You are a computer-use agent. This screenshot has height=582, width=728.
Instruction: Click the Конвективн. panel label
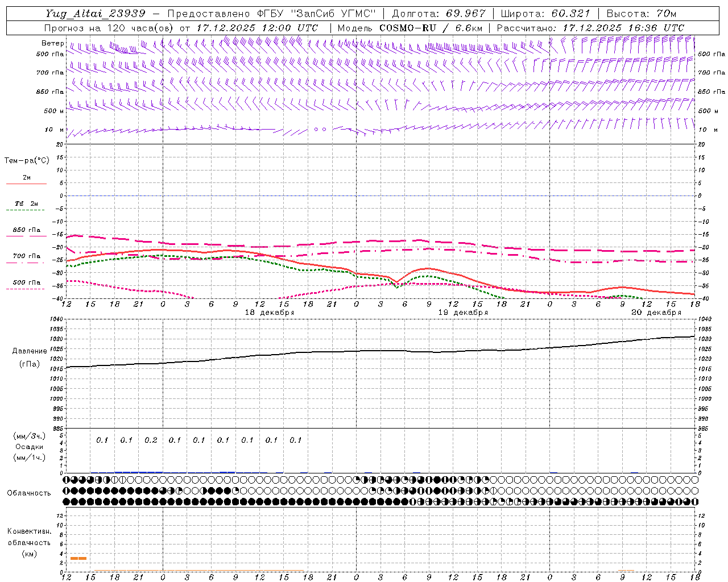[x=29, y=531]
